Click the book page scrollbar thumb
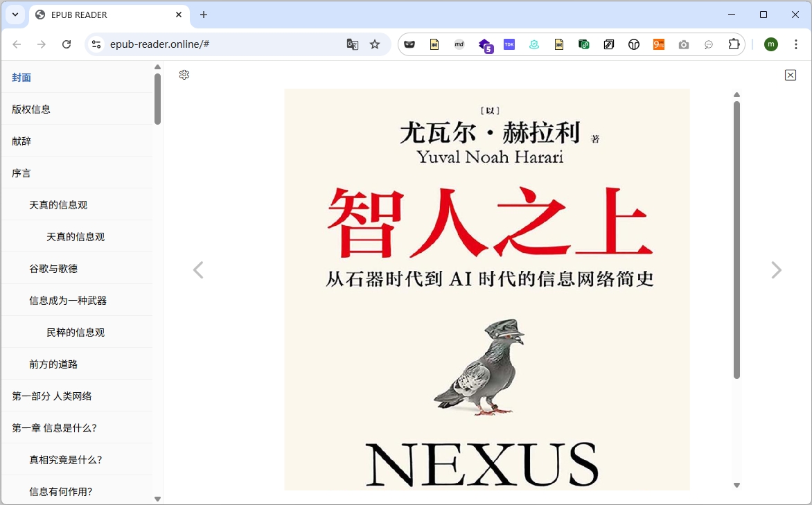812x505 pixels. pyautogui.click(x=736, y=240)
